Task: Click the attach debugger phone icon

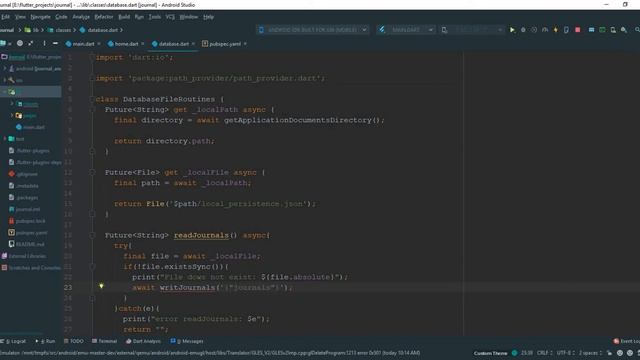Action: coord(566,30)
